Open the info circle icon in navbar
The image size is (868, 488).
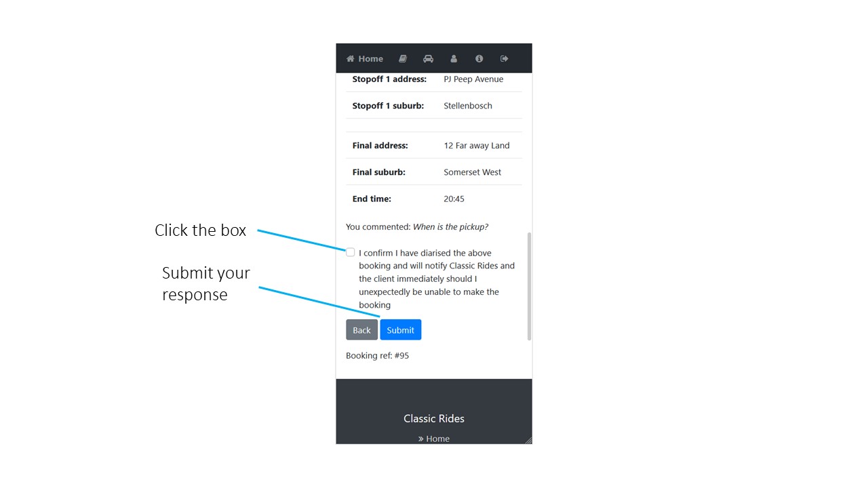(479, 59)
